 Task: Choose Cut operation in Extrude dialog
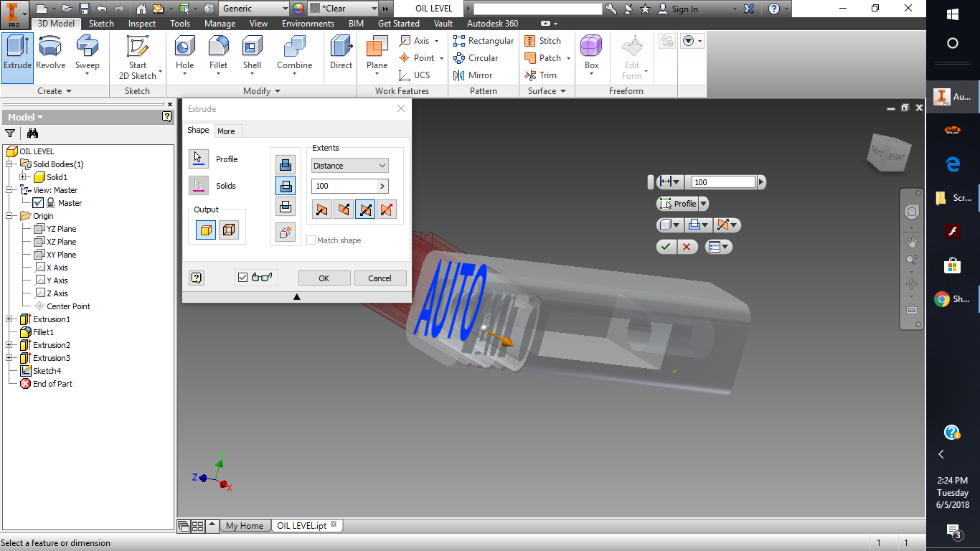coord(286,186)
